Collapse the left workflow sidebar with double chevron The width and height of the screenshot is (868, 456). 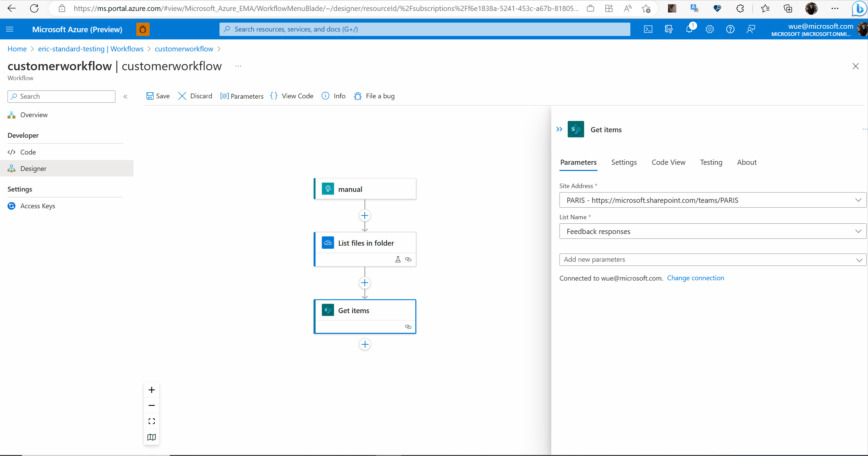click(x=125, y=96)
